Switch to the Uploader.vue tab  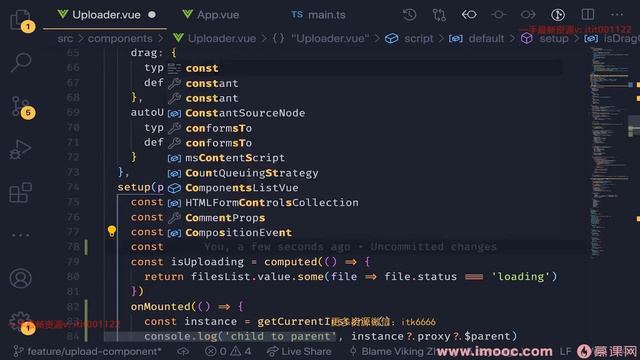106,15
